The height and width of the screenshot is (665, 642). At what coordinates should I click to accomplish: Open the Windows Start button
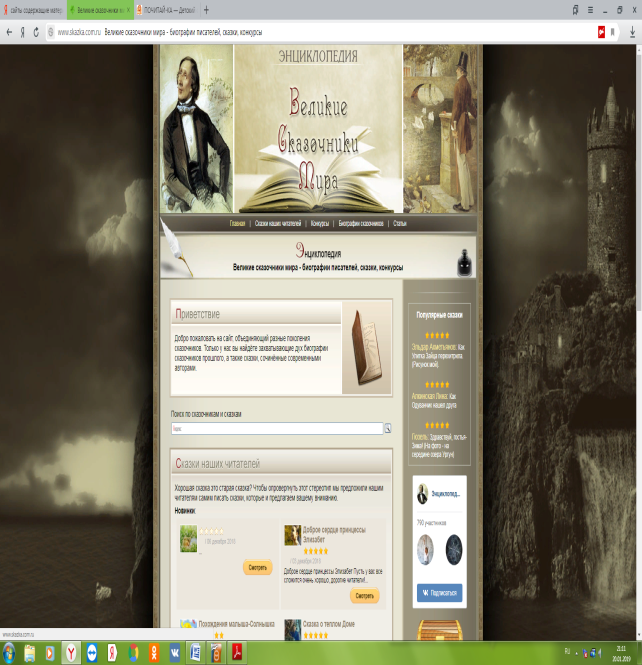click(9, 653)
